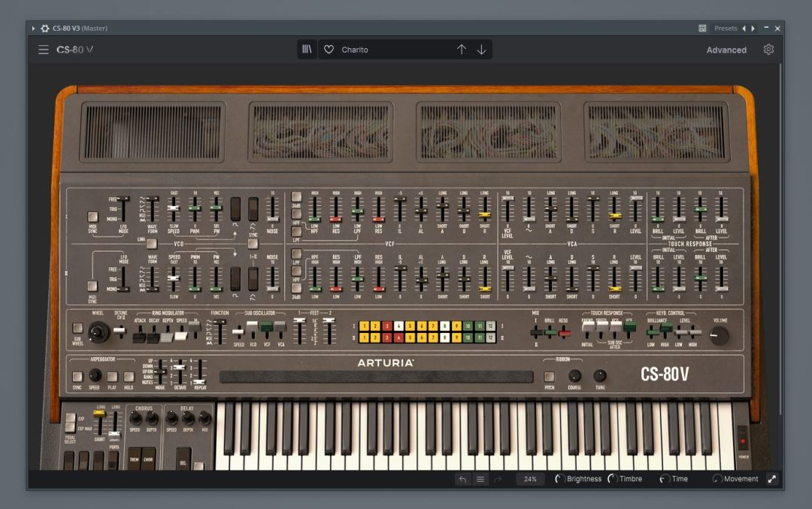Toggle the VCO Link button between the two rows

coord(151,244)
